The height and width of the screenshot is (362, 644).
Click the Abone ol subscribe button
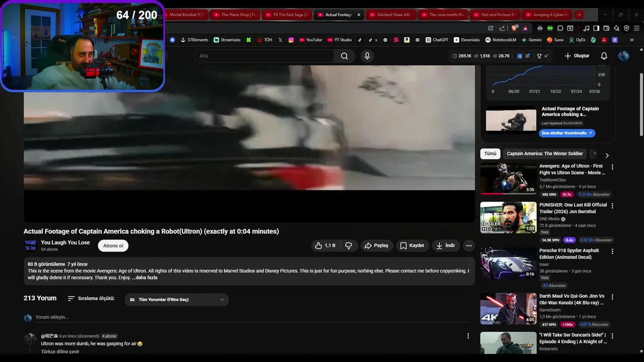(113, 246)
